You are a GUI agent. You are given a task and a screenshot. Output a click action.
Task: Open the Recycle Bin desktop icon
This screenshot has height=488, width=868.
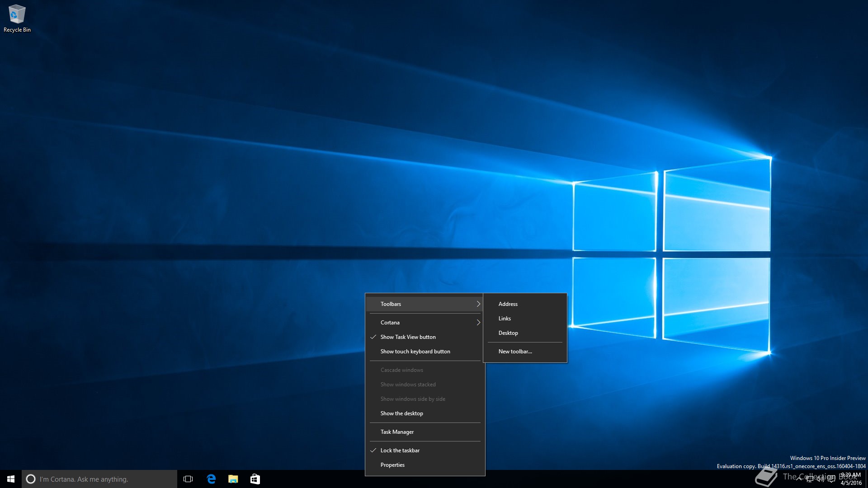pos(17,19)
